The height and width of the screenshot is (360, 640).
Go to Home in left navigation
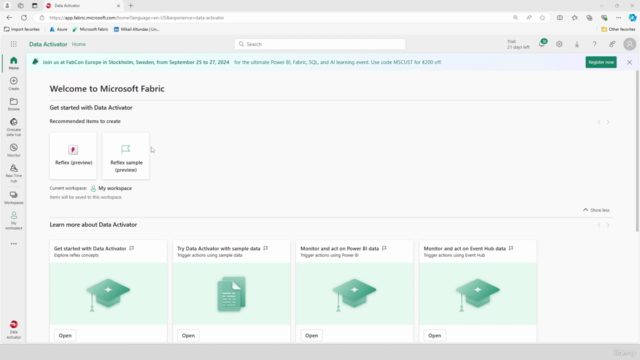point(13,63)
